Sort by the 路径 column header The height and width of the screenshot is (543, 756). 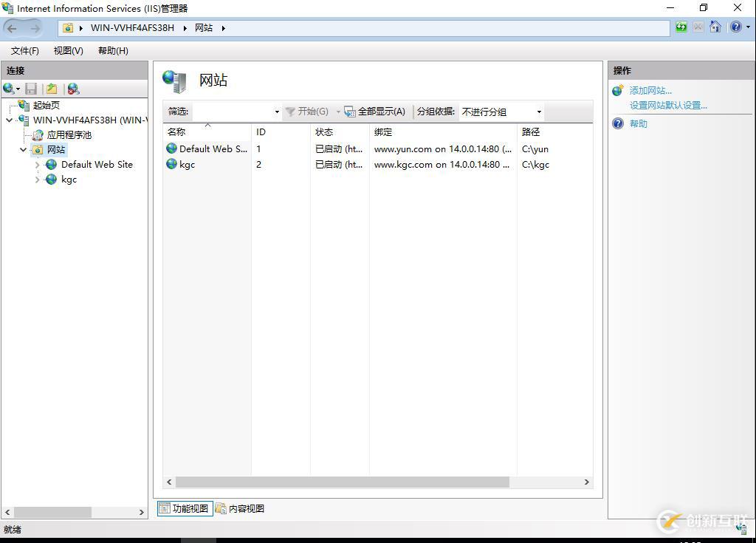click(x=554, y=132)
